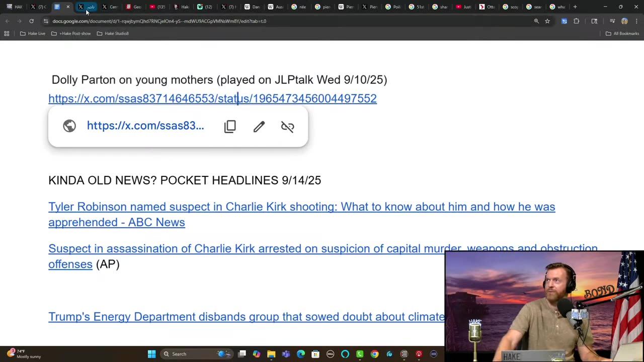Remove the link with the unlink icon
This screenshot has width=644, height=362.
pyautogui.click(x=287, y=126)
